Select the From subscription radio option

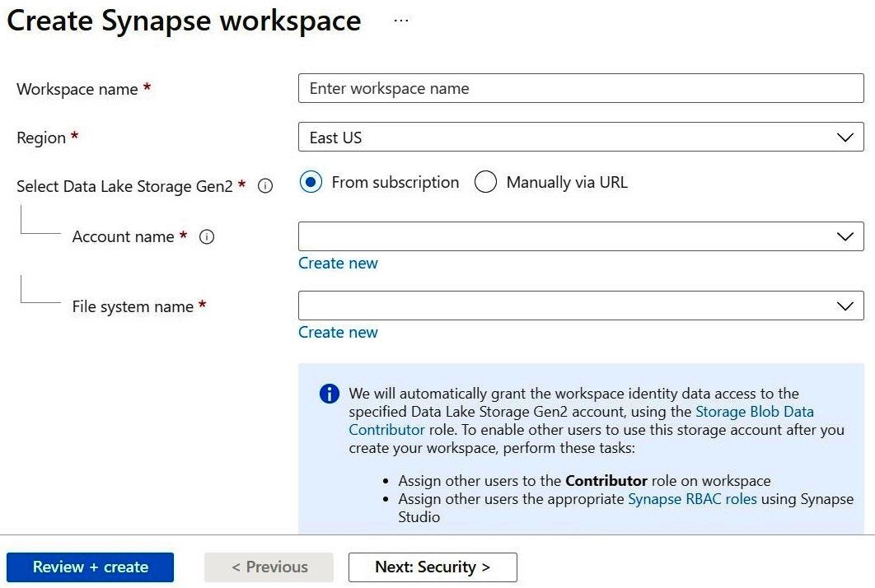pos(311,182)
